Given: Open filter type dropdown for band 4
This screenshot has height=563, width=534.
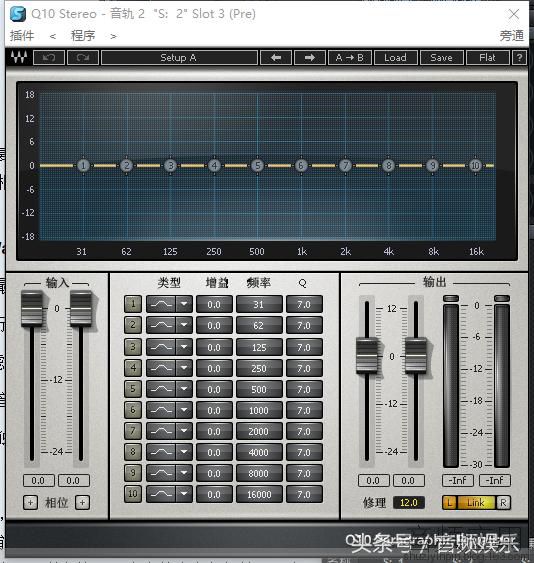Looking at the screenshot, I should tap(184, 368).
